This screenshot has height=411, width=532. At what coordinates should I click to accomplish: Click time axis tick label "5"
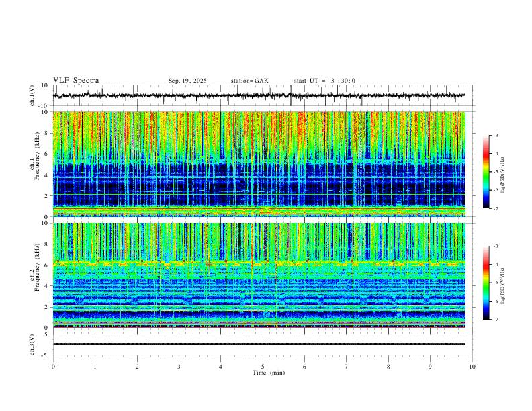click(x=263, y=367)
